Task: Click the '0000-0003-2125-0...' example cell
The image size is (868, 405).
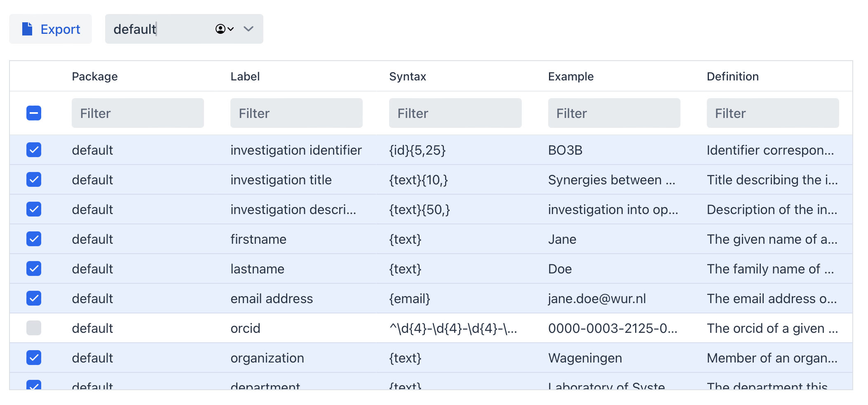Action: point(612,328)
